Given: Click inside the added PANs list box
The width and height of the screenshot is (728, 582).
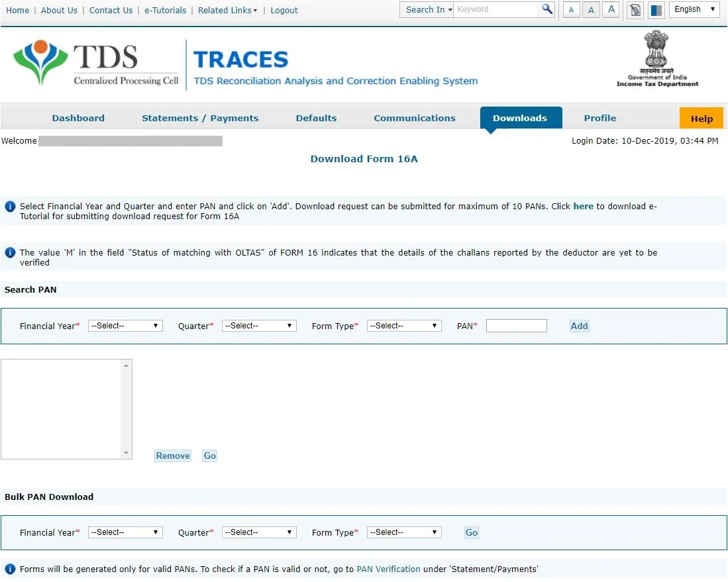Looking at the screenshot, I should tap(62, 409).
